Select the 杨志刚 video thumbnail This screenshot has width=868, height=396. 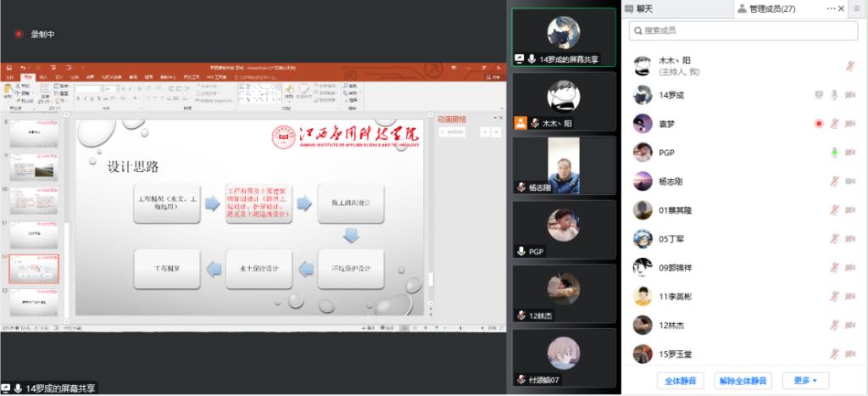click(564, 165)
